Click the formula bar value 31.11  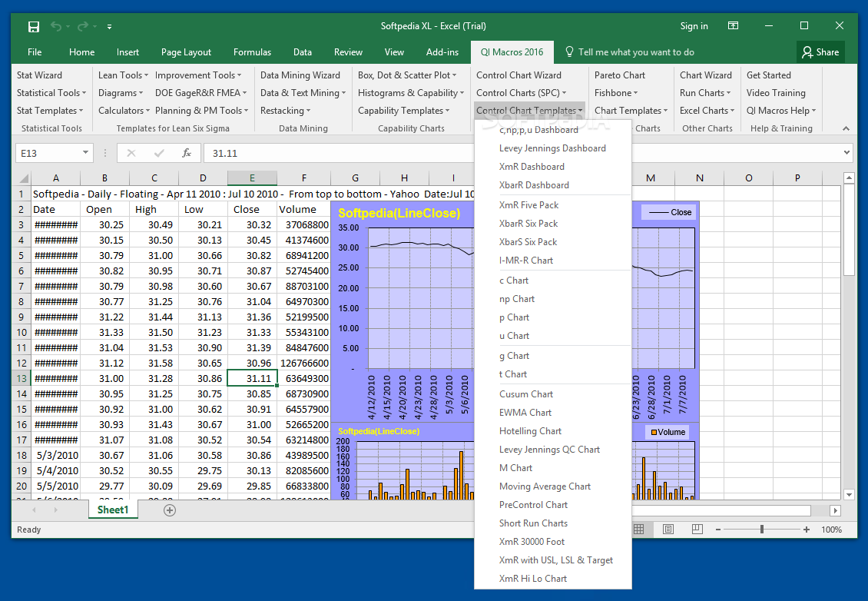225,154
